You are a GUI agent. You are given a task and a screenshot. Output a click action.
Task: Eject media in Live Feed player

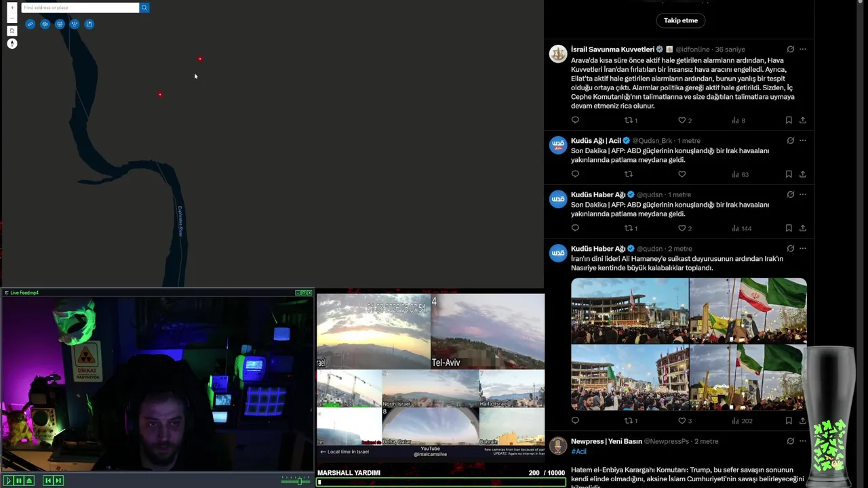[28, 481]
